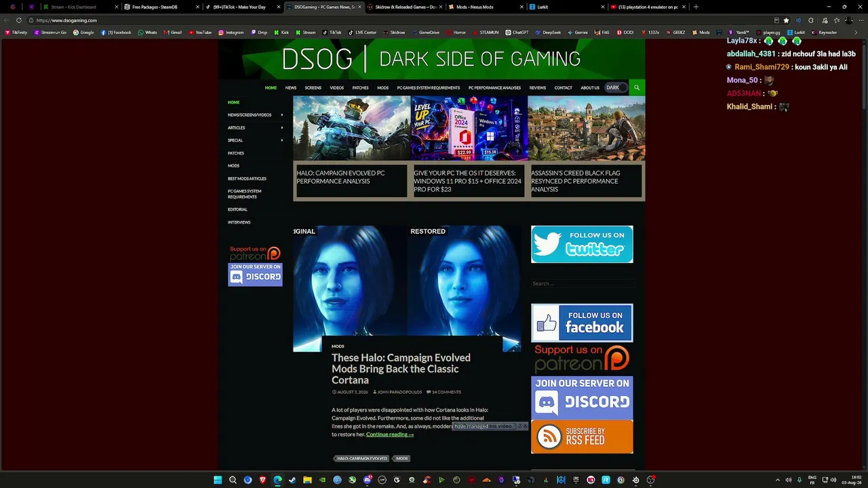Open the Assassin's Creed Black Flag thumbnail
The image size is (868, 488).
click(x=586, y=128)
